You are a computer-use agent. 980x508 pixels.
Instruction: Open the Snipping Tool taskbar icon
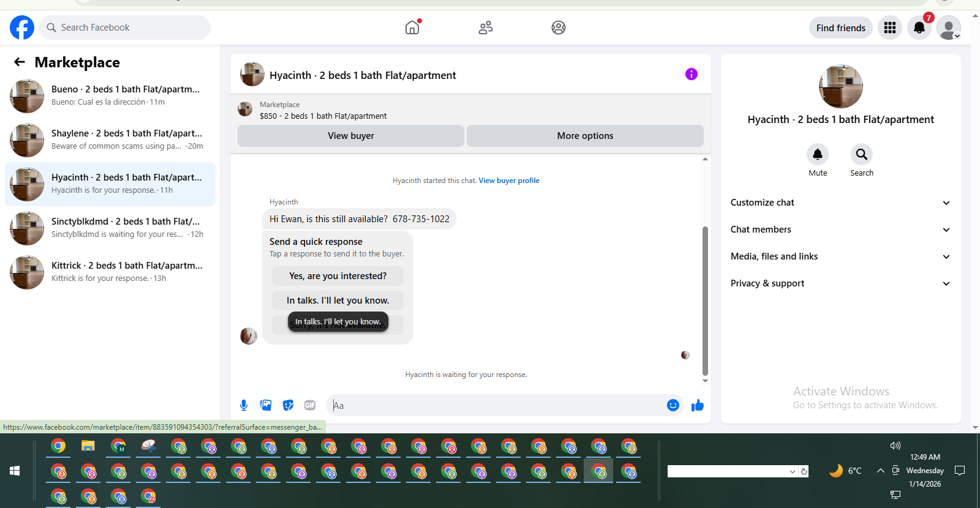pos(148,446)
